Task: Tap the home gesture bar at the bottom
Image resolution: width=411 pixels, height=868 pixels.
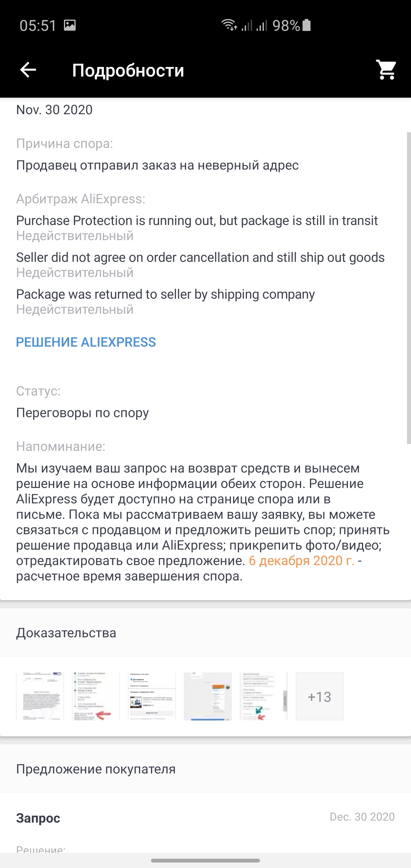Action: click(205, 860)
